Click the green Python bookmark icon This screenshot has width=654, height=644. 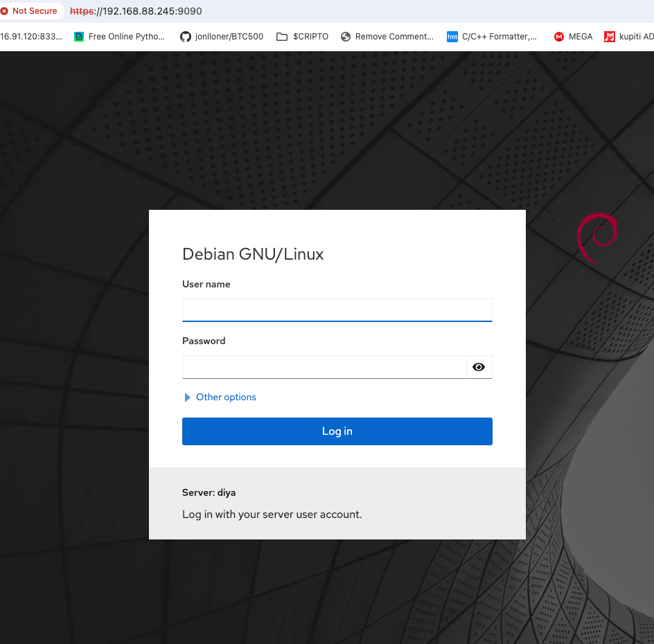[x=79, y=37]
